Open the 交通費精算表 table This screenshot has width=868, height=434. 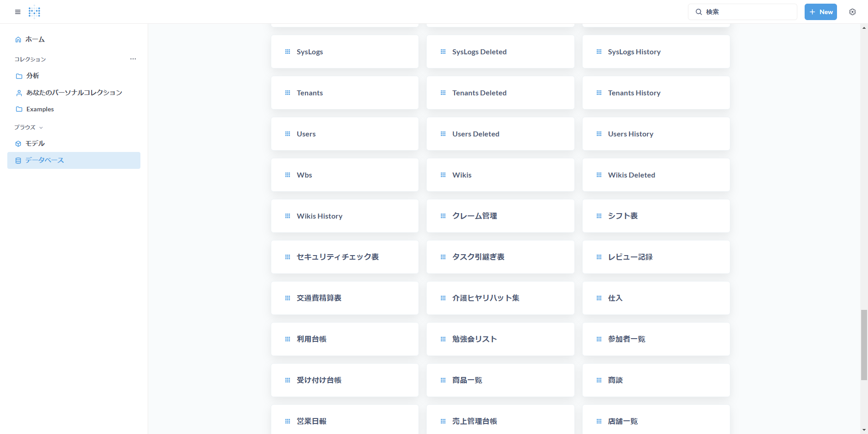345,298
